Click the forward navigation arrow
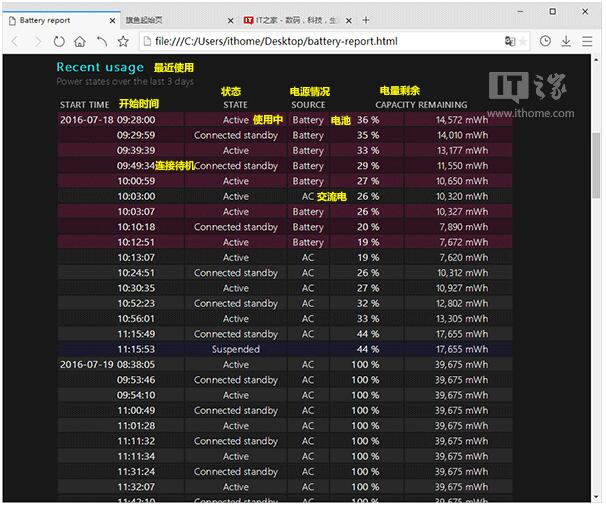 [38, 42]
